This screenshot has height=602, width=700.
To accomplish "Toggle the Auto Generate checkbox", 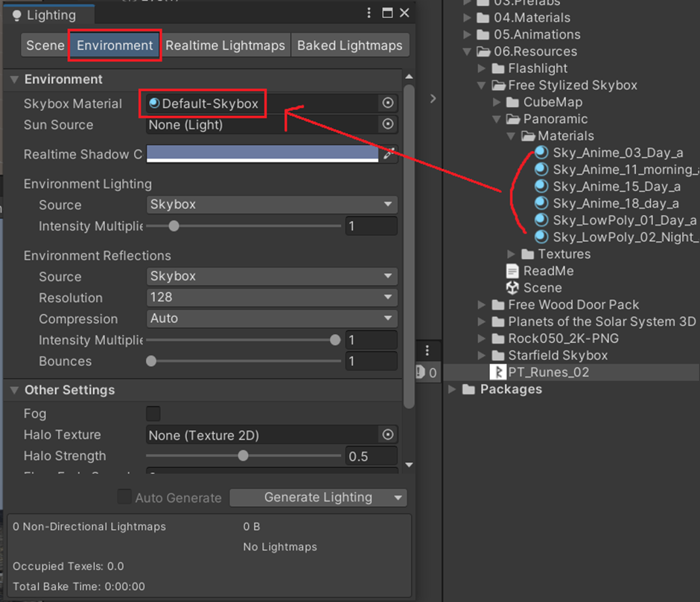I will 124,496.
